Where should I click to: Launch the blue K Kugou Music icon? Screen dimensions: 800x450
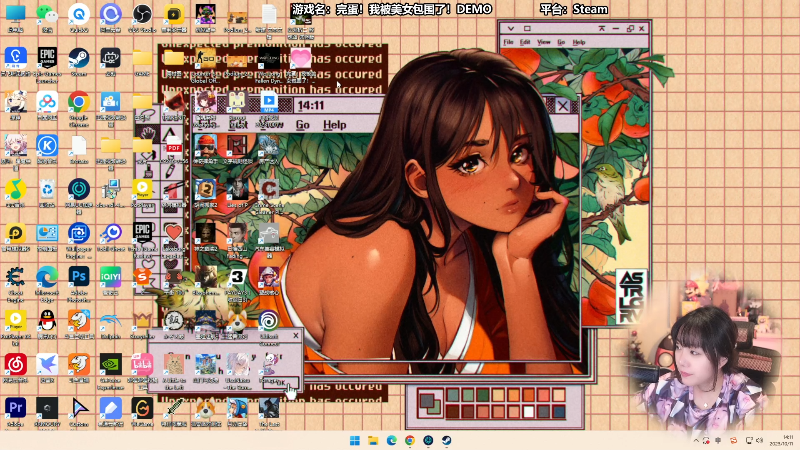[47, 145]
